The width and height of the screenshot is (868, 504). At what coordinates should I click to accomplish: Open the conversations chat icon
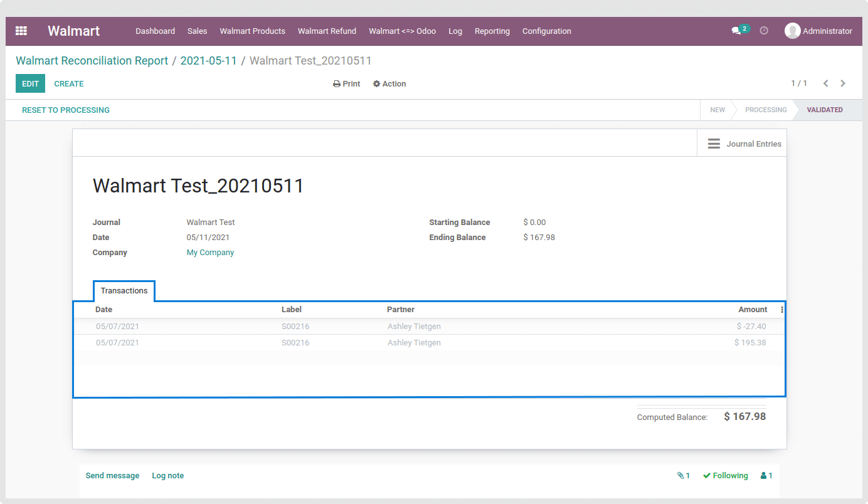pyautogui.click(x=736, y=31)
